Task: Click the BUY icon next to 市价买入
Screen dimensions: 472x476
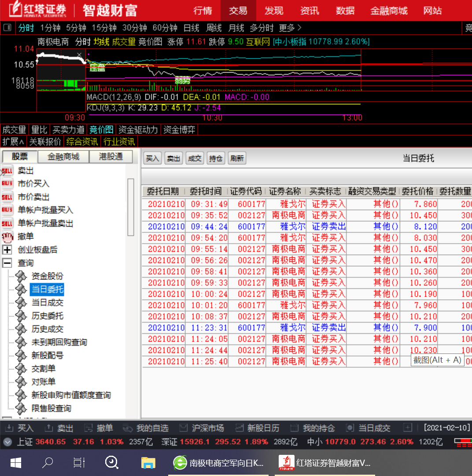Action: click(x=7, y=184)
